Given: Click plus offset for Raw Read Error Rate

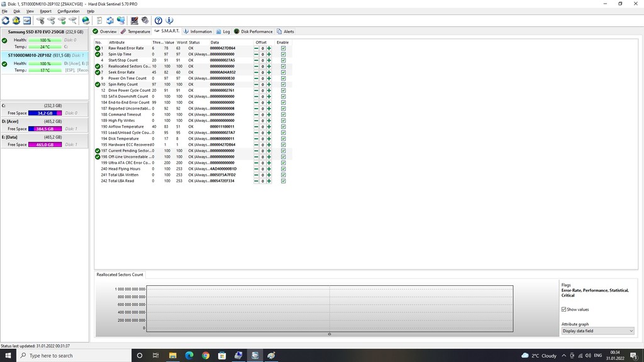Looking at the screenshot, I should click(x=269, y=48).
